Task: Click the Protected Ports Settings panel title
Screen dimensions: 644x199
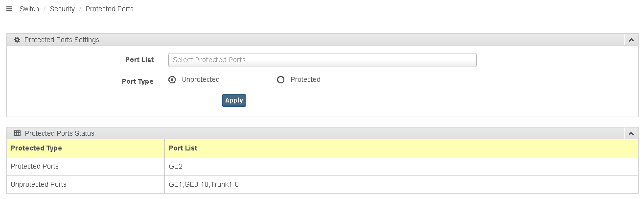Action: coord(62,40)
